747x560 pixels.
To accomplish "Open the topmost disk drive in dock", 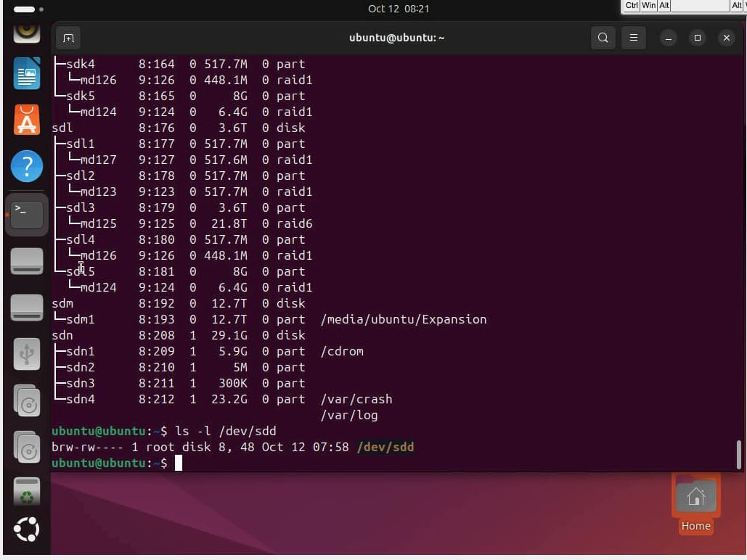I will pyautogui.click(x=27, y=261).
